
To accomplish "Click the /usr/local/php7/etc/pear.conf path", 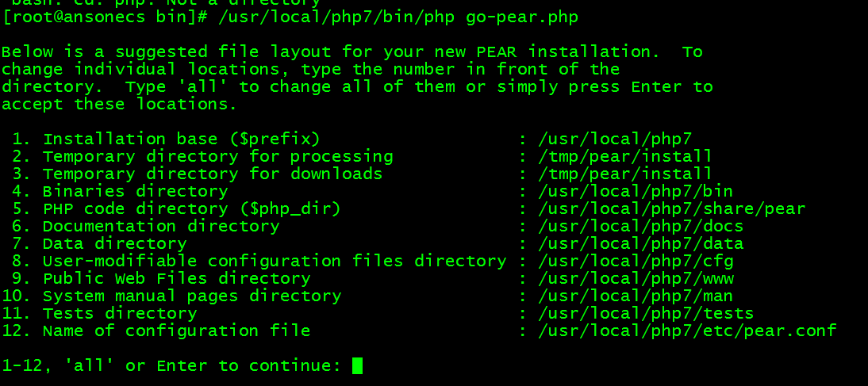I will (x=687, y=331).
